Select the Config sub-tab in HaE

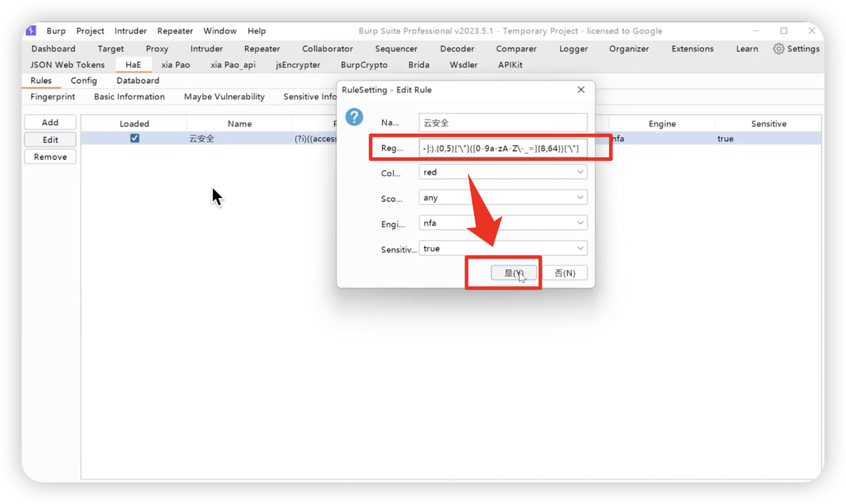(x=84, y=80)
